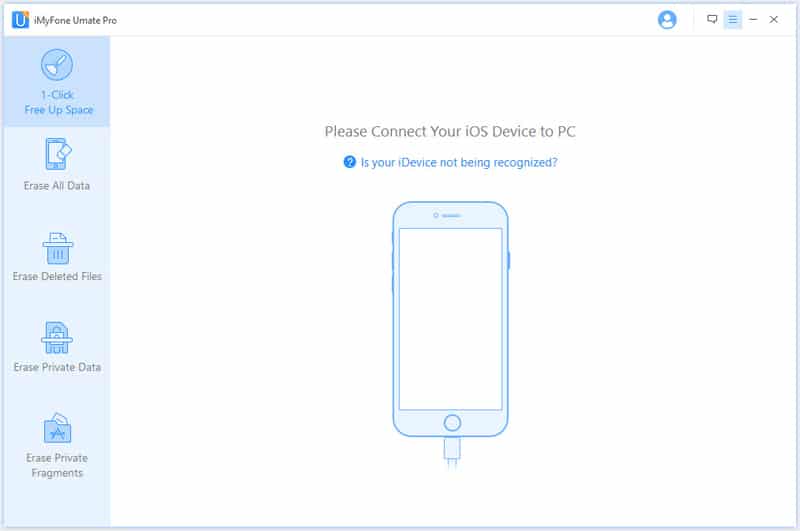Open 'Is your iDevice not being recognized?' link

coord(459,163)
